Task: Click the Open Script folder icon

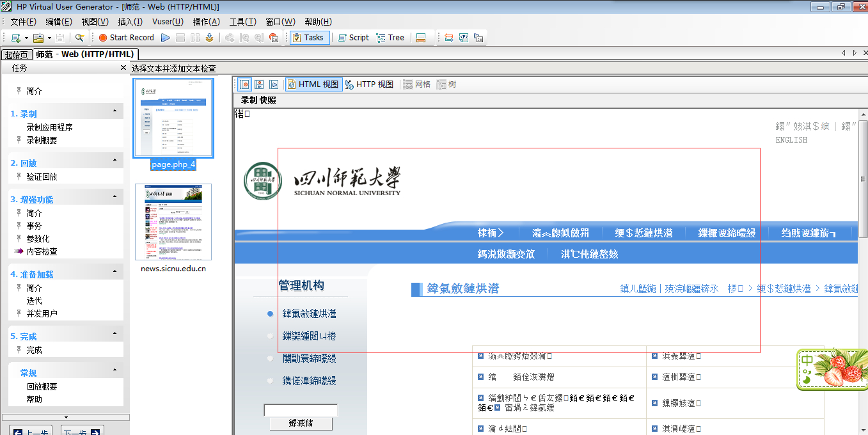Action: tap(38, 38)
